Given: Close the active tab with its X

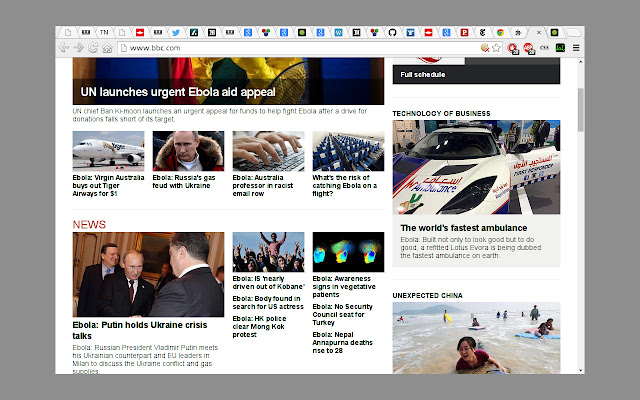Looking at the screenshot, I should (x=539, y=32).
